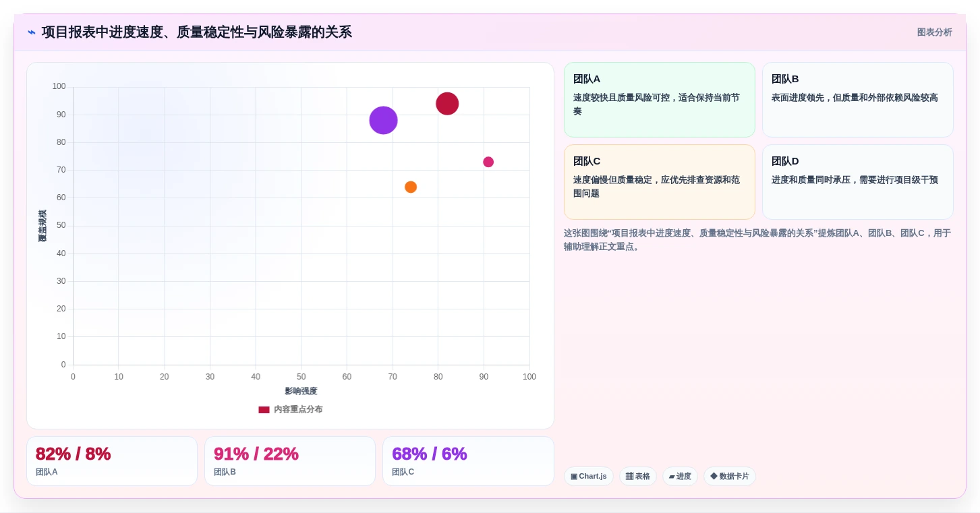Open the 团队A summary card
The image size is (980, 513).
(660, 100)
